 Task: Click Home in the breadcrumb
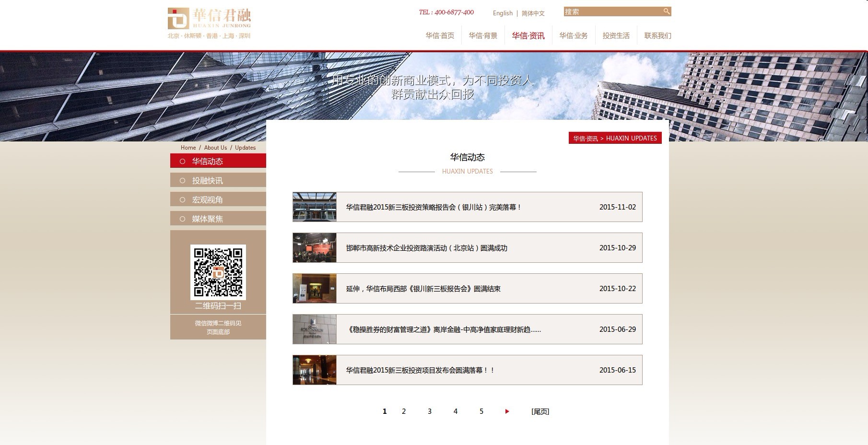pyautogui.click(x=188, y=148)
